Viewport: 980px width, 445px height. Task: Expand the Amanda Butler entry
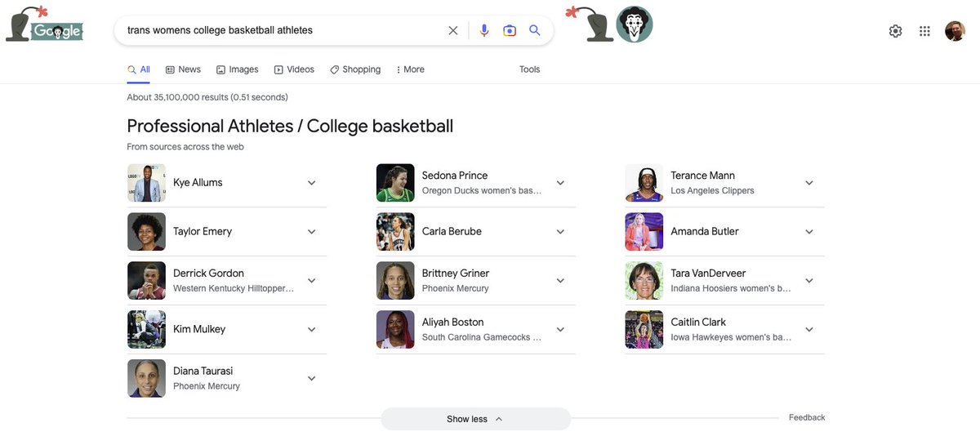[809, 232]
